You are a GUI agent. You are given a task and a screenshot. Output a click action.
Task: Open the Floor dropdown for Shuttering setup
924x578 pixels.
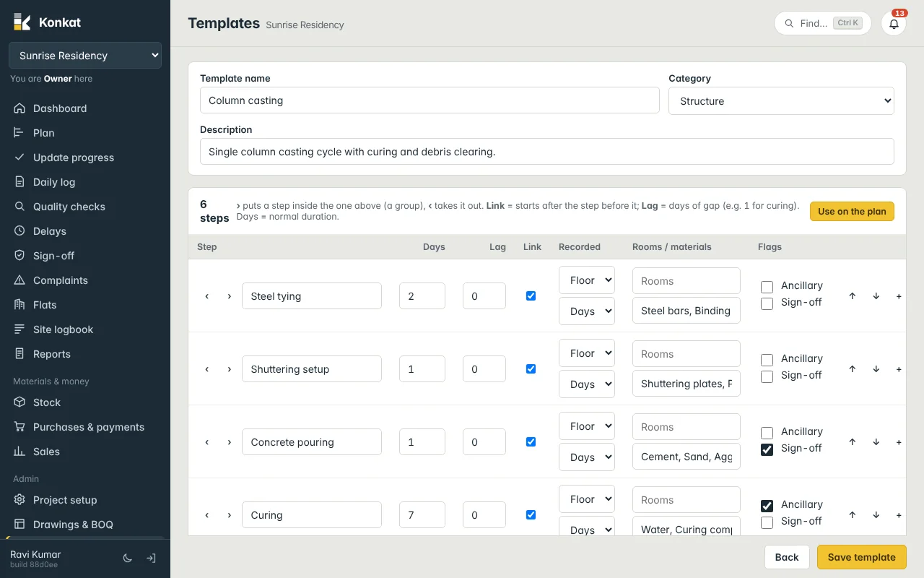[x=587, y=353]
